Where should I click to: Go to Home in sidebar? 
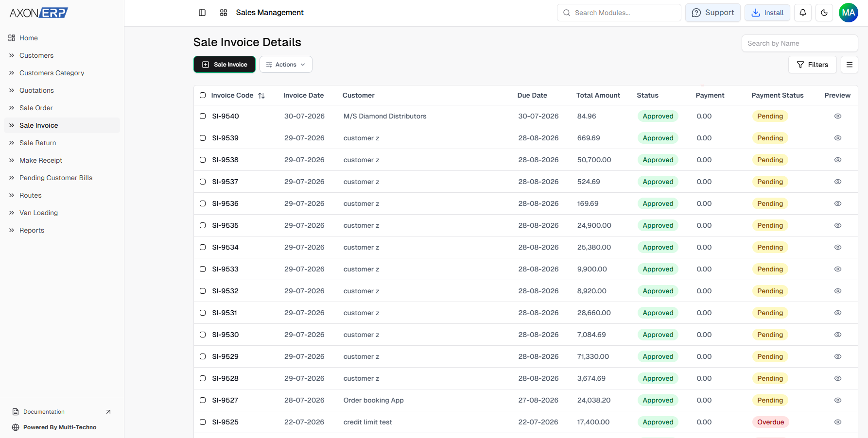click(x=62, y=38)
